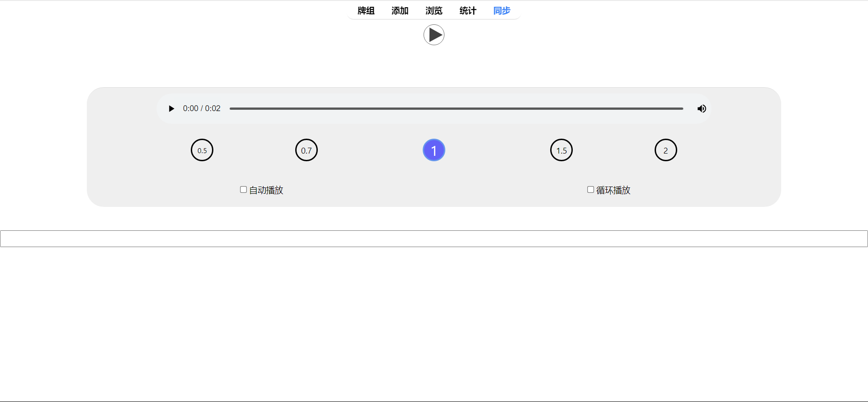Screen dimensions: 868x402
Task: Click the 0:00 / 0:02 time display
Action: [x=202, y=108]
